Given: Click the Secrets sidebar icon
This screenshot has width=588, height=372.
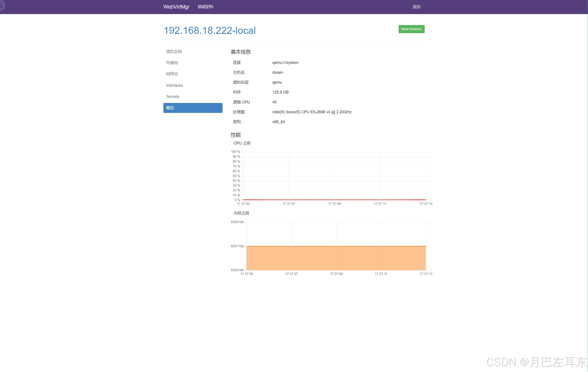Looking at the screenshot, I should tap(172, 96).
